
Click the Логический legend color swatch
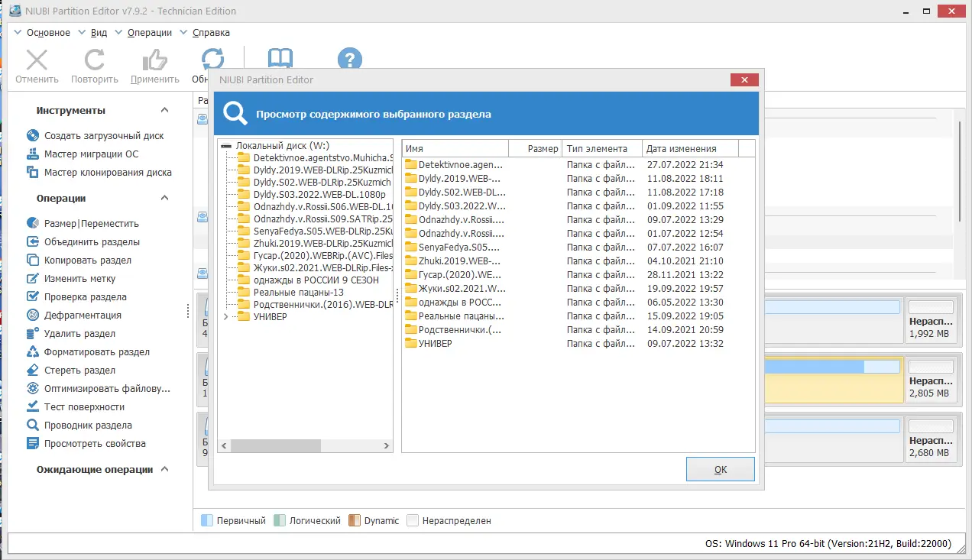tap(280, 521)
